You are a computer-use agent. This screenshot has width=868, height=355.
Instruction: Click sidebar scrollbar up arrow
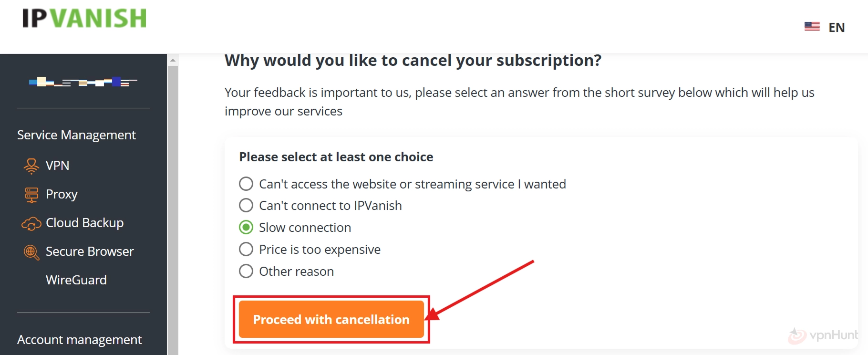click(x=173, y=60)
